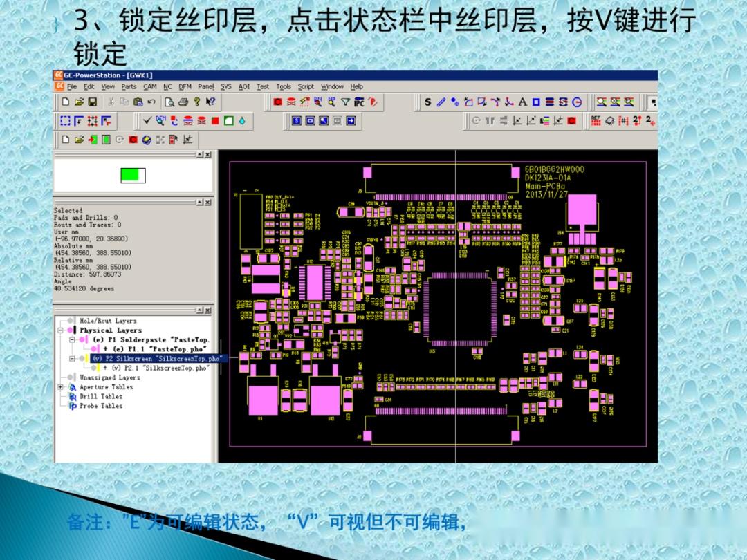Click the printer icon in the standard toolbar
Image resolution: width=747 pixels, height=560 pixels.
pos(182,102)
